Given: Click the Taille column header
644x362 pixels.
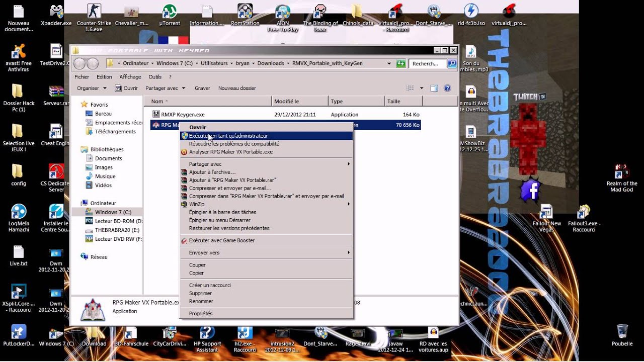Looking at the screenshot, I should 404,101.
